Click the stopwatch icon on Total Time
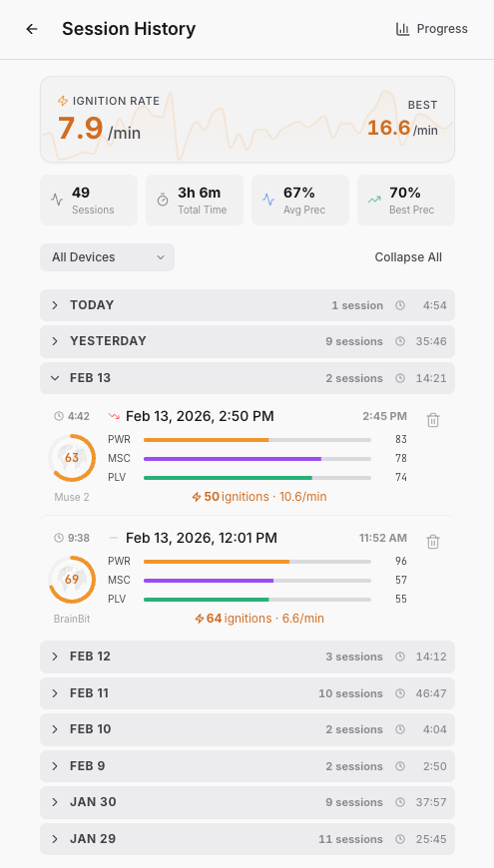The width and height of the screenshot is (494, 868). [163, 200]
